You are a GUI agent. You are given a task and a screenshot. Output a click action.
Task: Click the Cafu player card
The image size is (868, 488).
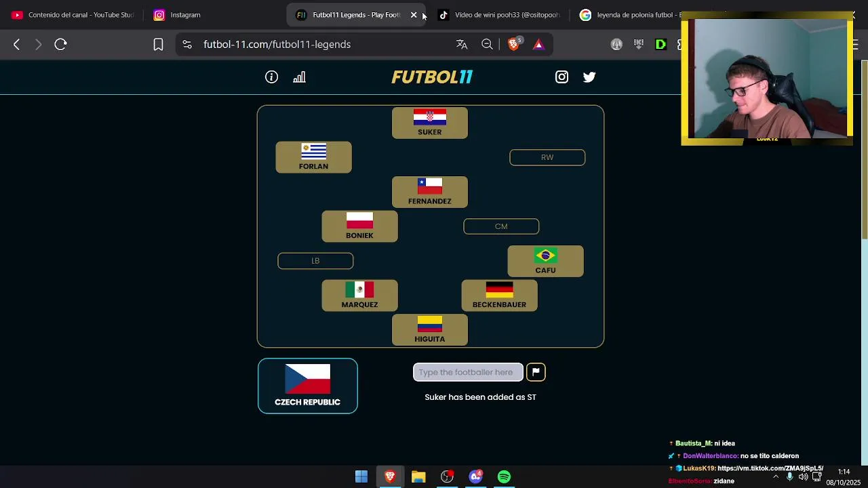coord(545,262)
